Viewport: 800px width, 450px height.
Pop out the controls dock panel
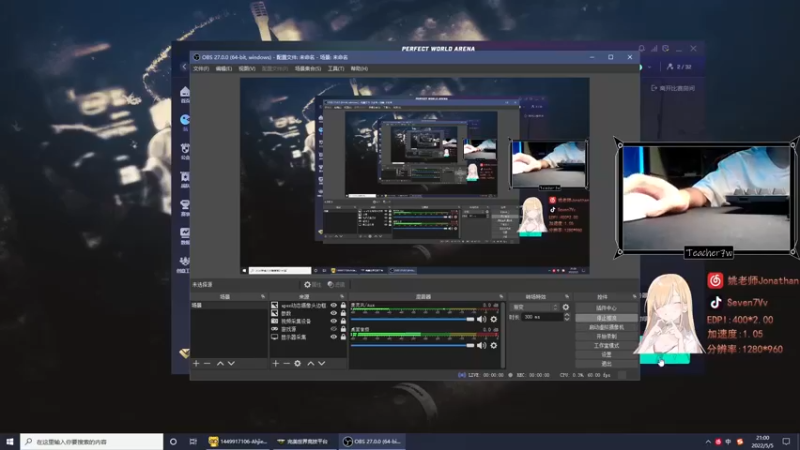point(634,296)
